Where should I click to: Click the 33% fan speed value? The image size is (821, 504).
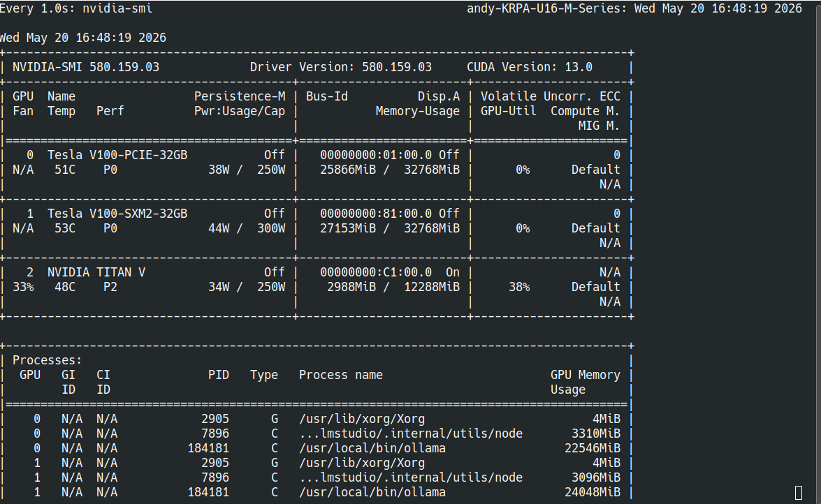23,287
